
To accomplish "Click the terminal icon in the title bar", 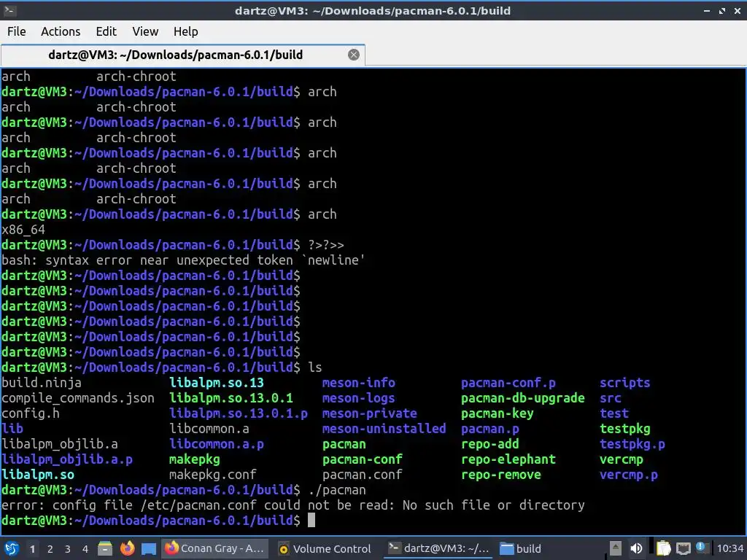I will (10, 10).
